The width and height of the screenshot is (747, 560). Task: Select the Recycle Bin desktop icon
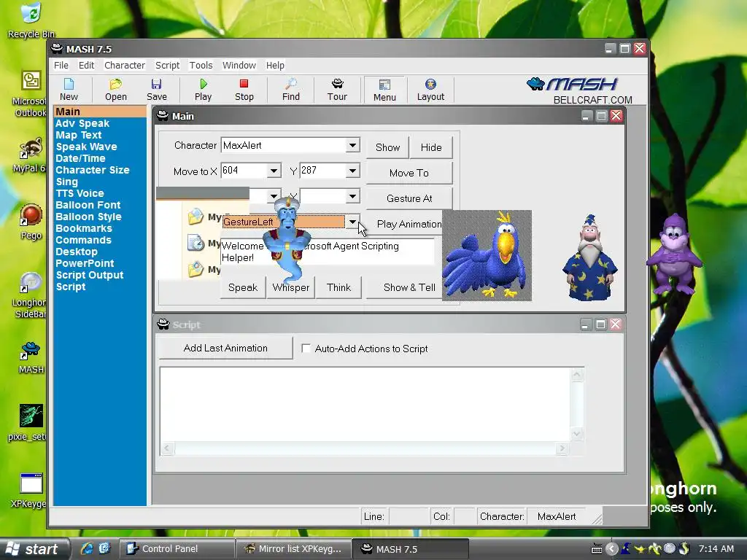[31, 20]
